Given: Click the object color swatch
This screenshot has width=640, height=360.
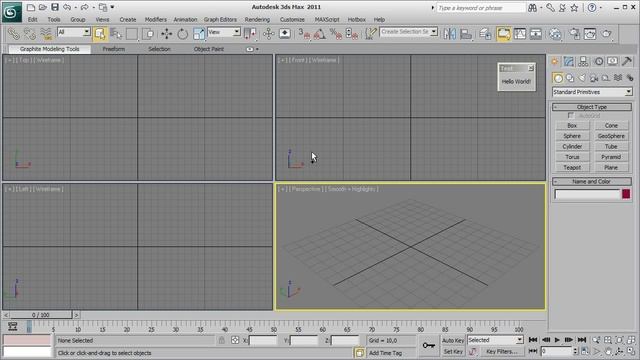Looking at the screenshot, I should coord(626,194).
